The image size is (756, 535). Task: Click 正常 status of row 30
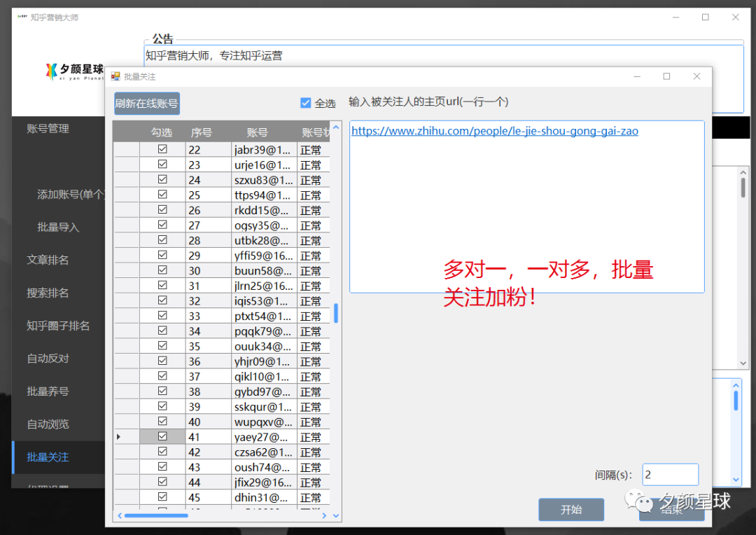313,270
